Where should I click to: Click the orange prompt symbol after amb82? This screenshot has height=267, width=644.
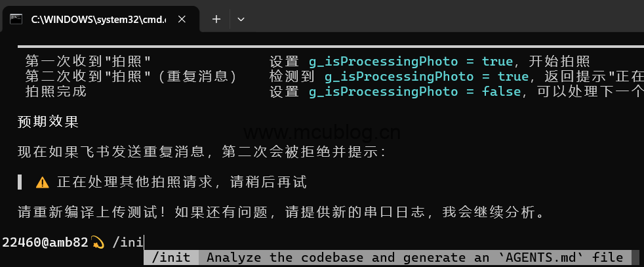pyautogui.click(x=98, y=242)
